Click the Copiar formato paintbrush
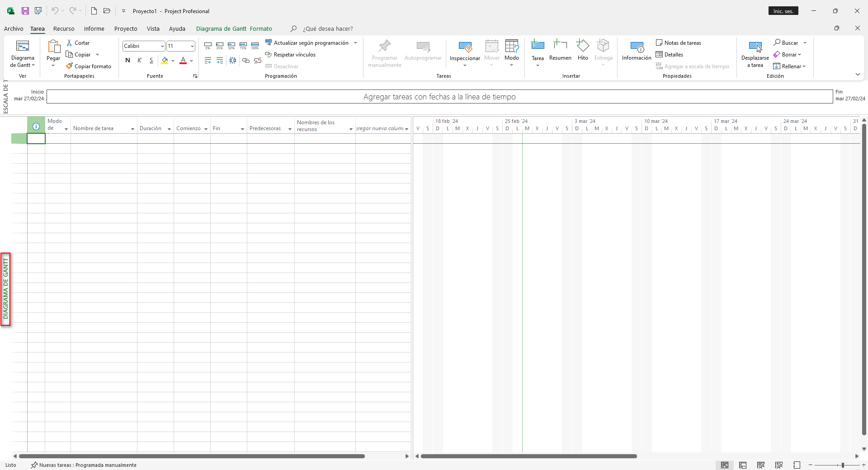Screen dimensions: 868x470 89,66
